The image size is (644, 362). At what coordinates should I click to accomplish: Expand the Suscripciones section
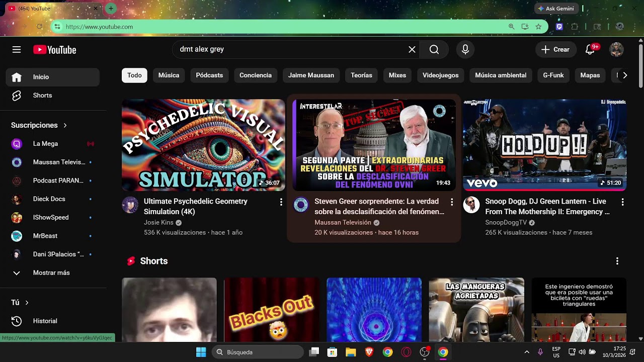(39, 125)
